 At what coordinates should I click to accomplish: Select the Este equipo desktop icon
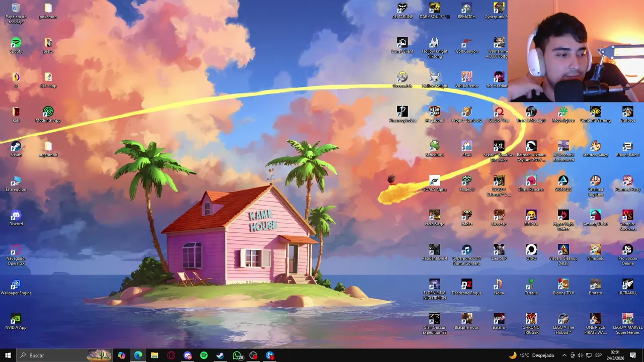point(16,184)
